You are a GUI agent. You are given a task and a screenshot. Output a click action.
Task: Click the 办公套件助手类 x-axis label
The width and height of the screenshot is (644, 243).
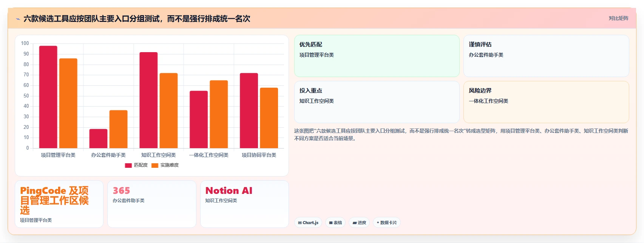pos(108,155)
